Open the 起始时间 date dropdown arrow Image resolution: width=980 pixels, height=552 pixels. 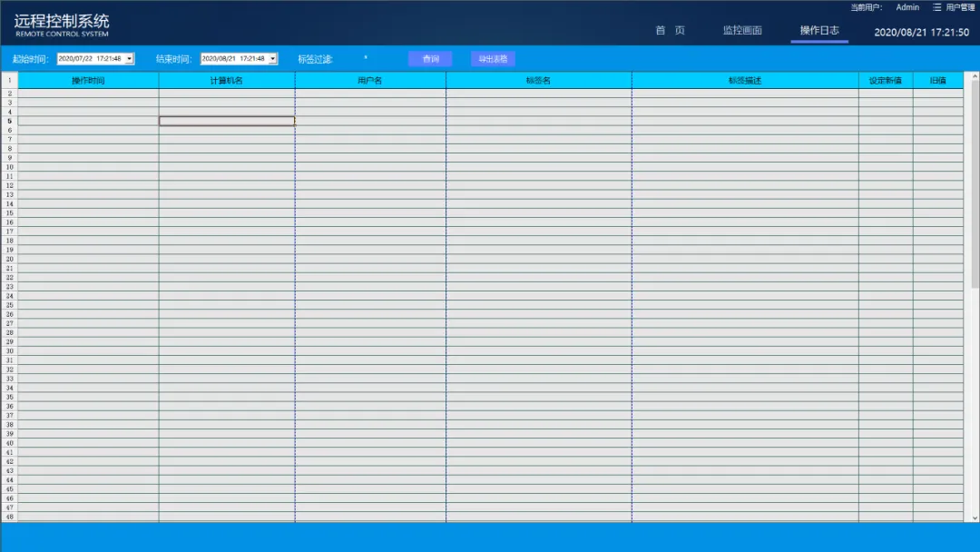[x=130, y=59]
